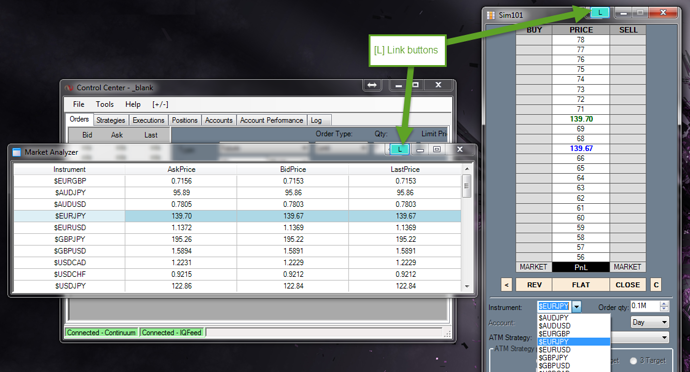Open the Day time-in-force dropdown
The height and width of the screenshot is (372, 690).
(650, 322)
